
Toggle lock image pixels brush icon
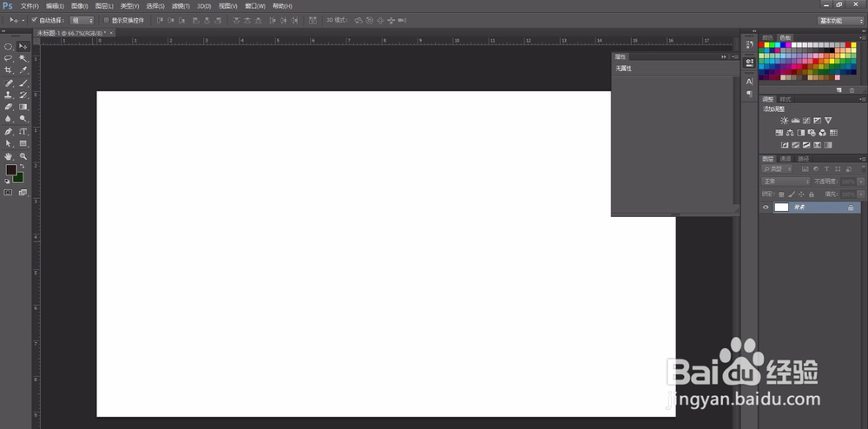click(x=791, y=195)
